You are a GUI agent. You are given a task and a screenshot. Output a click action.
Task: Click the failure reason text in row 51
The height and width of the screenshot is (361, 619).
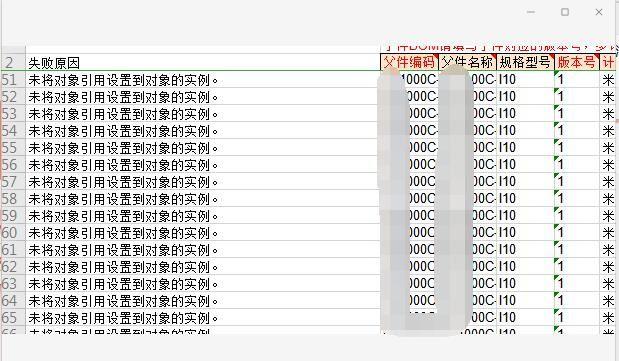[123, 80]
